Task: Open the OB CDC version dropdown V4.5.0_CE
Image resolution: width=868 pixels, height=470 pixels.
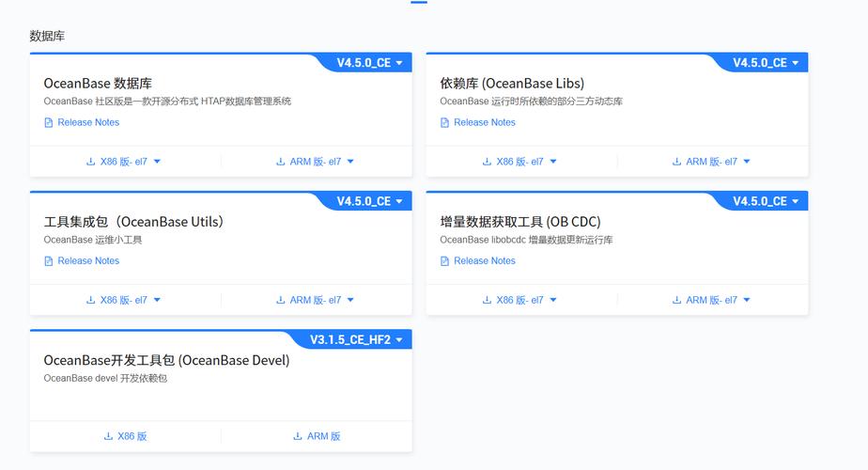Action: click(x=766, y=201)
